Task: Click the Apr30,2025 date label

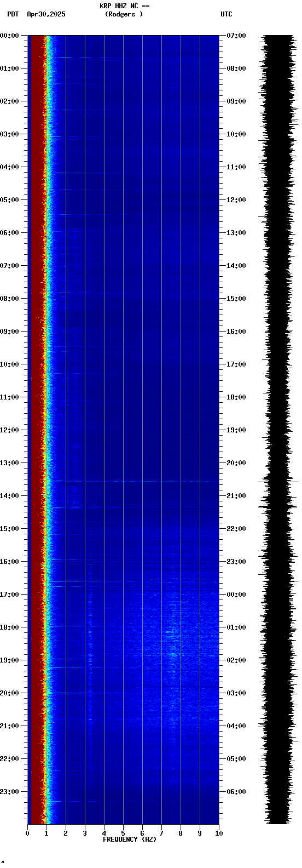Action: tap(46, 14)
